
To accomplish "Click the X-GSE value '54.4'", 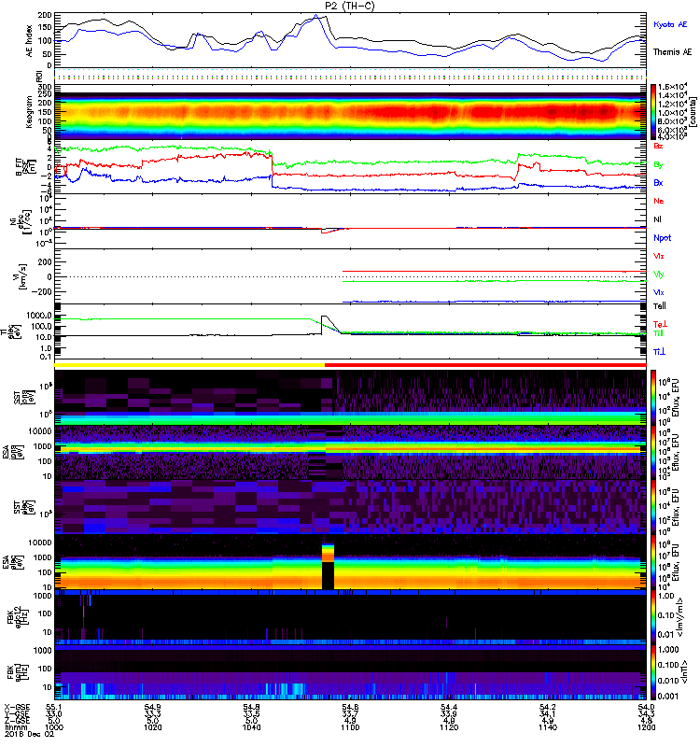I will pos(449,707).
